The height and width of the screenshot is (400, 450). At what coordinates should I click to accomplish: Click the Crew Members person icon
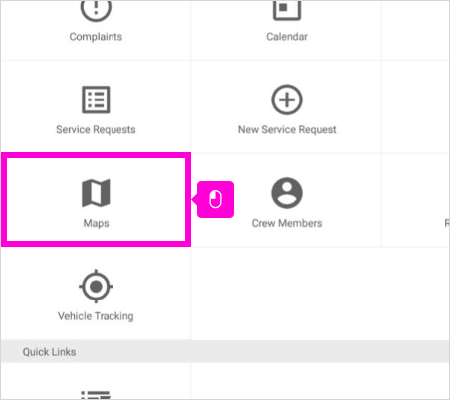(287, 193)
